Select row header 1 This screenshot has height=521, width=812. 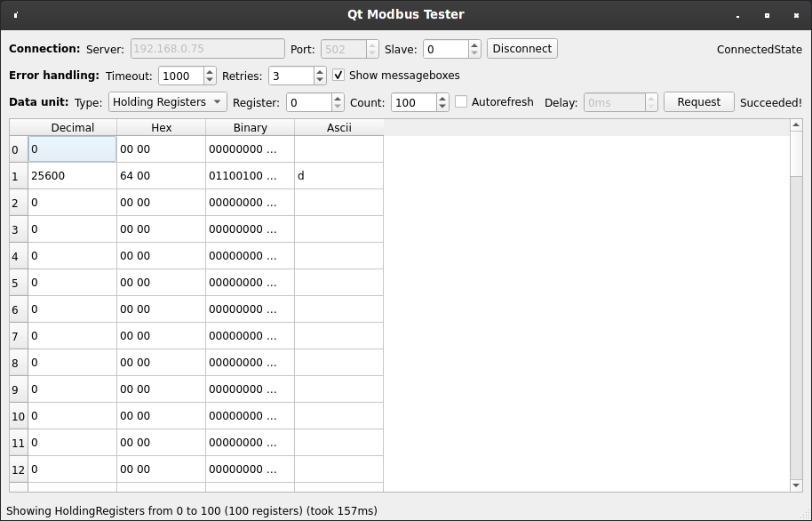(x=19, y=176)
